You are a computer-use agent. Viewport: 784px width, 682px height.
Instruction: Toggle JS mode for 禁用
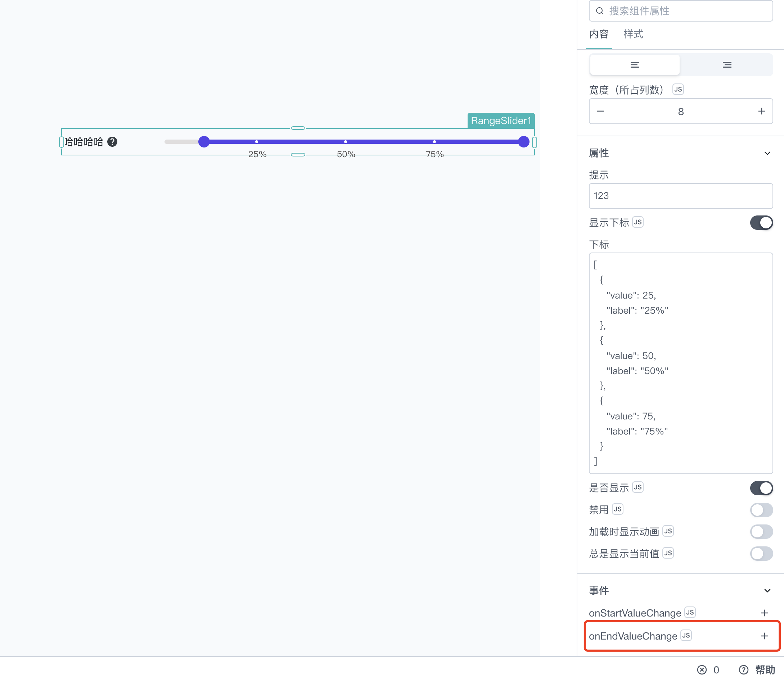[618, 509]
